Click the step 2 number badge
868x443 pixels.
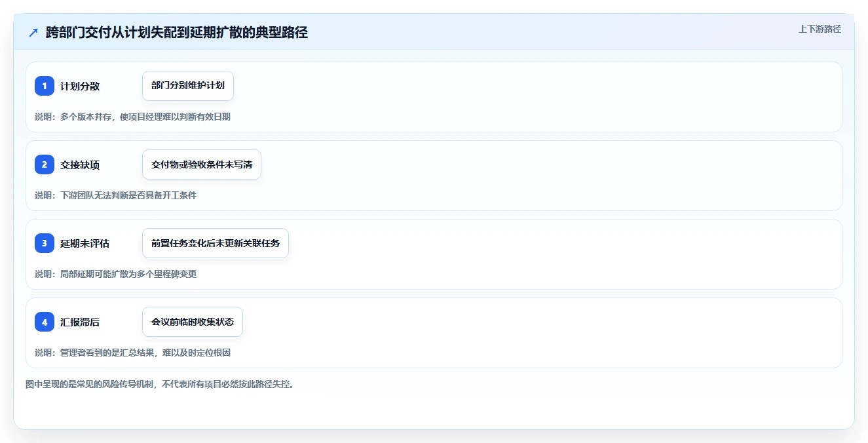tap(45, 164)
